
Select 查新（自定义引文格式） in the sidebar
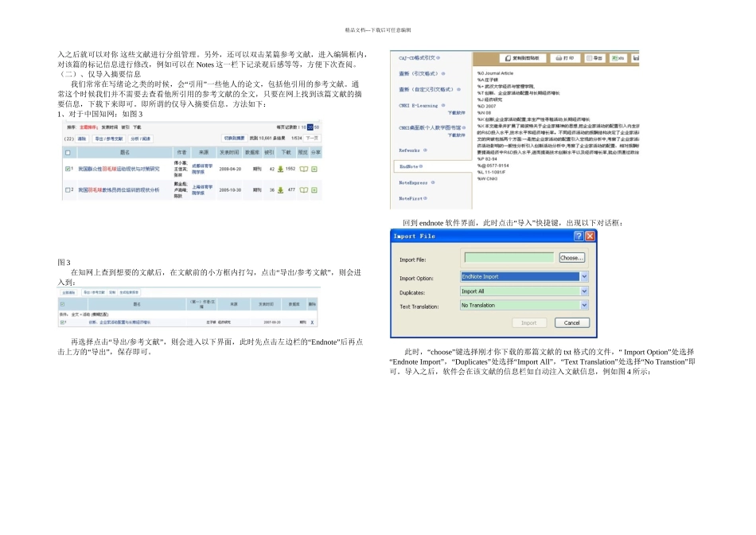coord(427,89)
